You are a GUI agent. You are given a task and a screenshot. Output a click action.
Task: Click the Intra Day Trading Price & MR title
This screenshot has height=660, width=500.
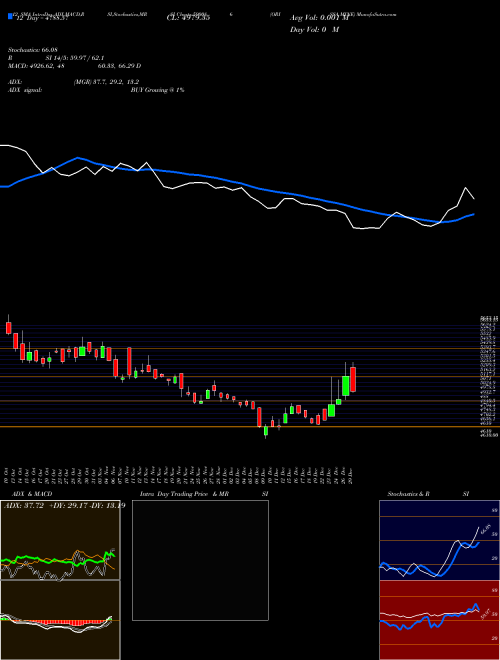184,494
